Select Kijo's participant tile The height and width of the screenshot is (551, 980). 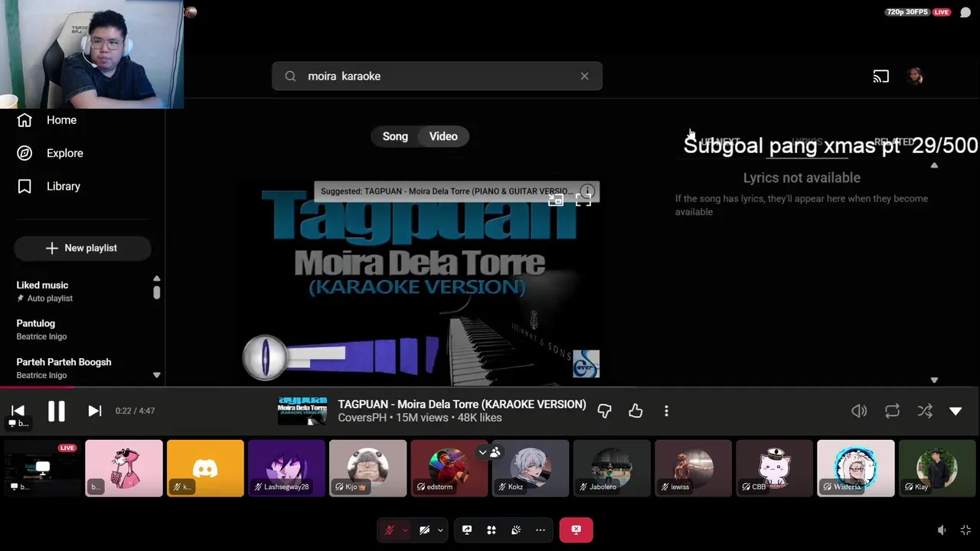pos(367,468)
